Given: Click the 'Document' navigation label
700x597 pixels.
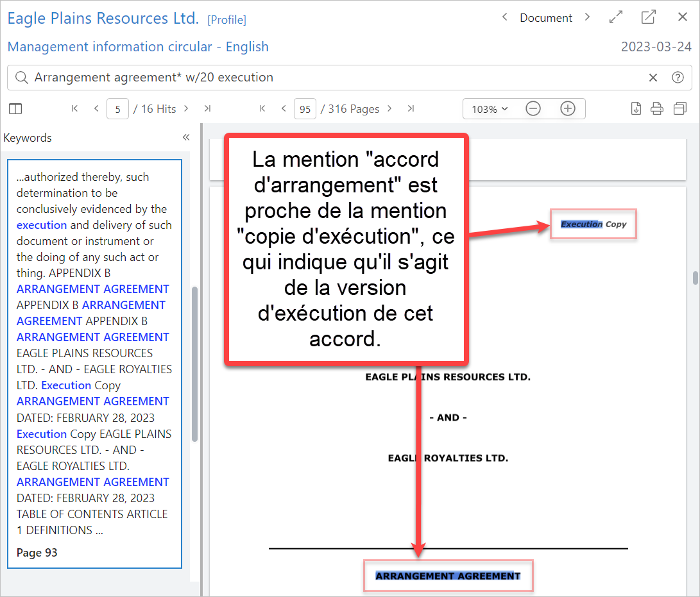Looking at the screenshot, I should [x=545, y=18].
